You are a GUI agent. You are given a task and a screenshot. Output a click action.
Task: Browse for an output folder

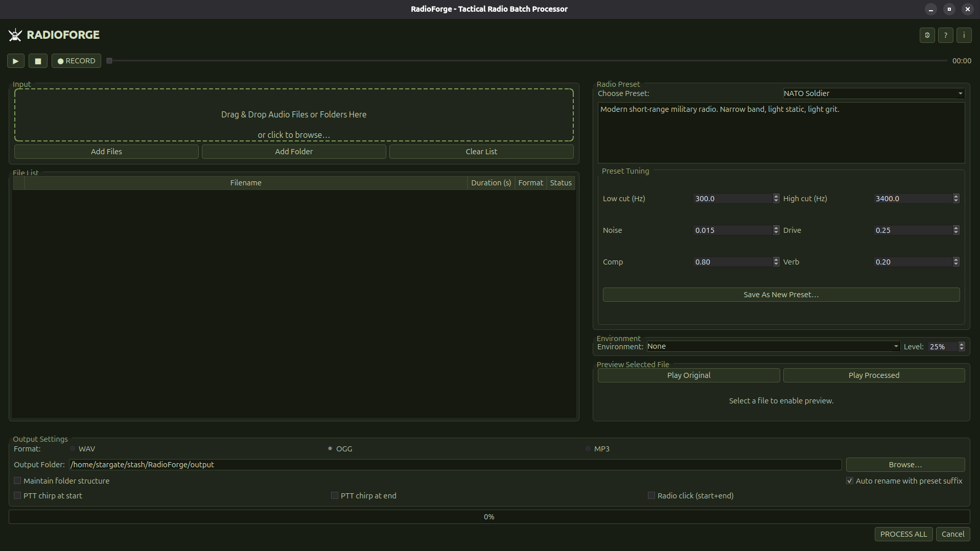905,465
